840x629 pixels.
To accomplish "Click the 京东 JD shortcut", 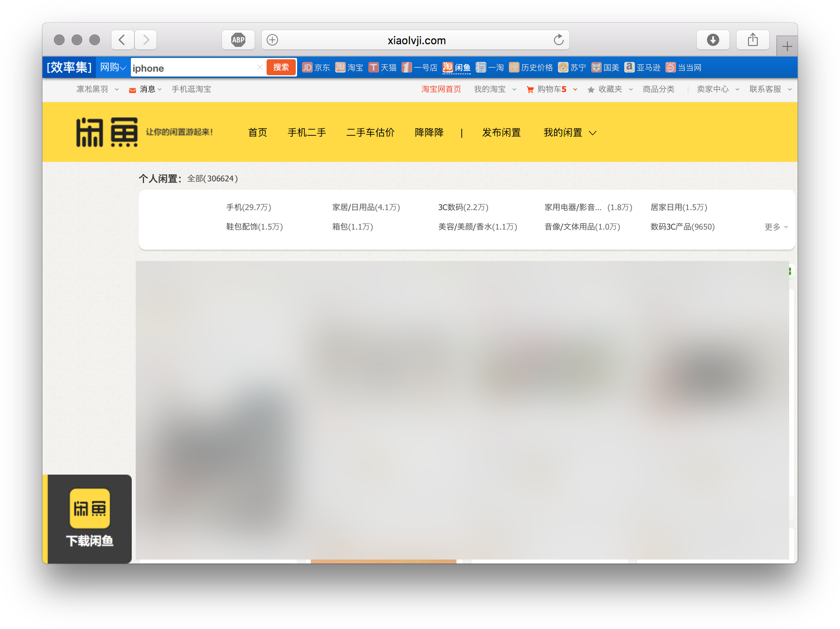I will (x=316, y=67).
